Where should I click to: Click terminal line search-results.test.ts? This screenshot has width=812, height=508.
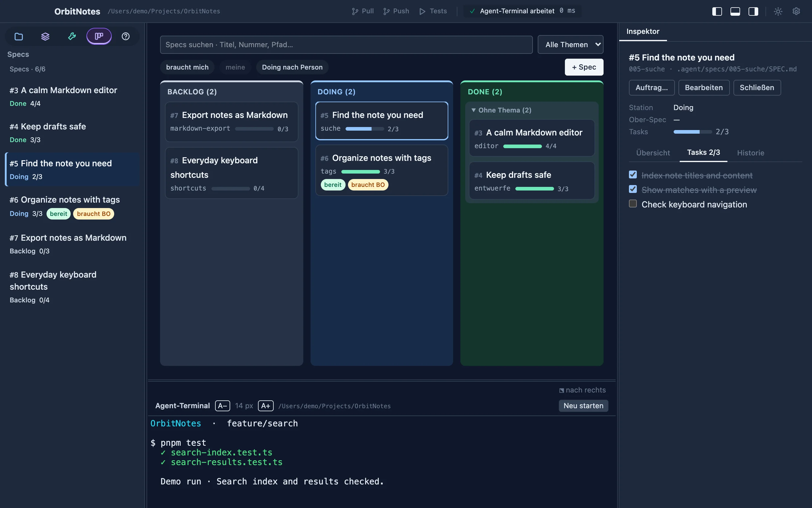coord(227,462)
